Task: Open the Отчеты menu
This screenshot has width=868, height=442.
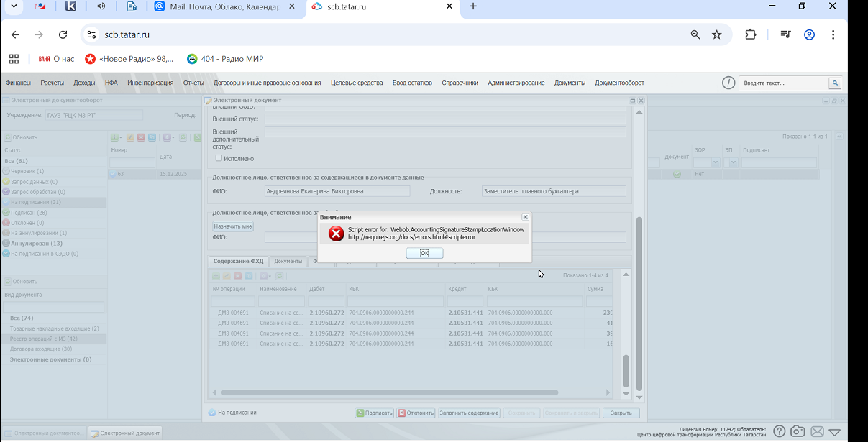Action: 193,83
